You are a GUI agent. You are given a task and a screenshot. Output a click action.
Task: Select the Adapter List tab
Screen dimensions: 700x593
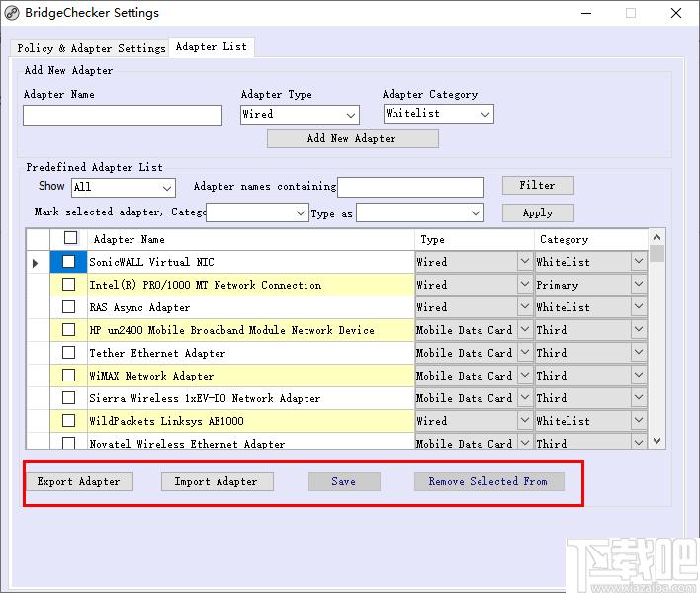coord(212,46)
